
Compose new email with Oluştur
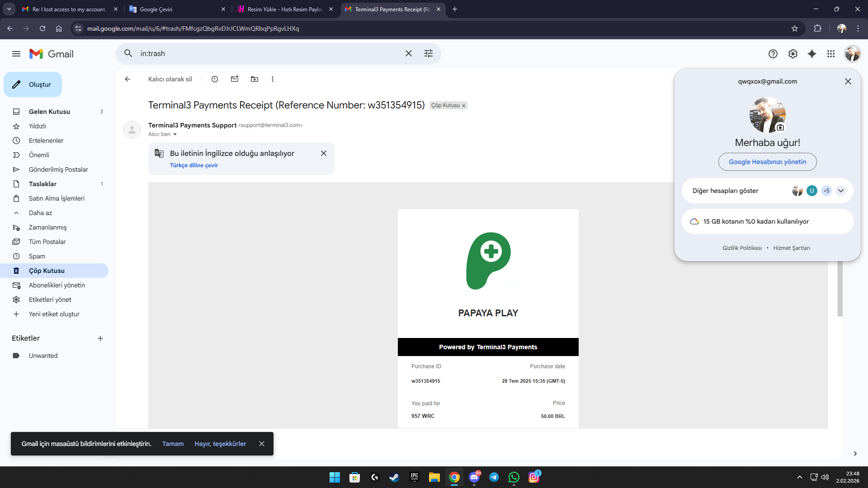33,84
